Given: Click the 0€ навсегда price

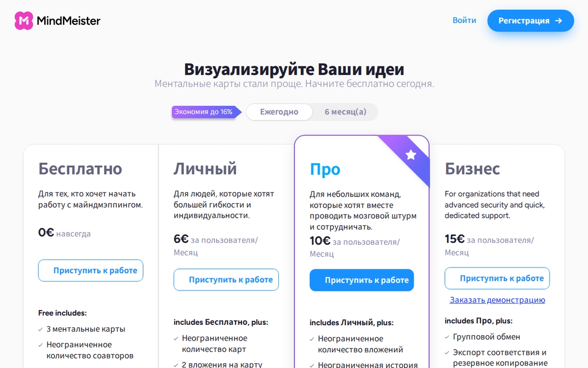Looking at the screenshot, I should pyautogui.click(x=64, y=233).
